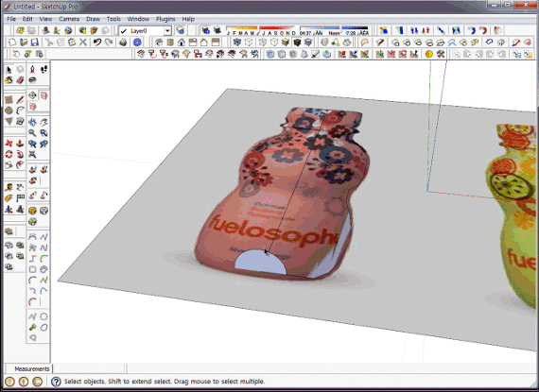
Task: Click the Shadow Settings icon
Action: pos(206,30)
